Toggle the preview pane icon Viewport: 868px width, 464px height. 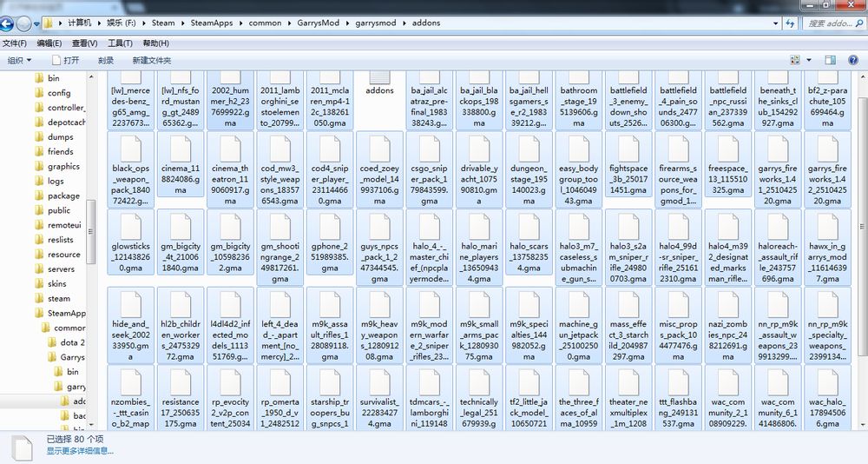pos(831,60)
